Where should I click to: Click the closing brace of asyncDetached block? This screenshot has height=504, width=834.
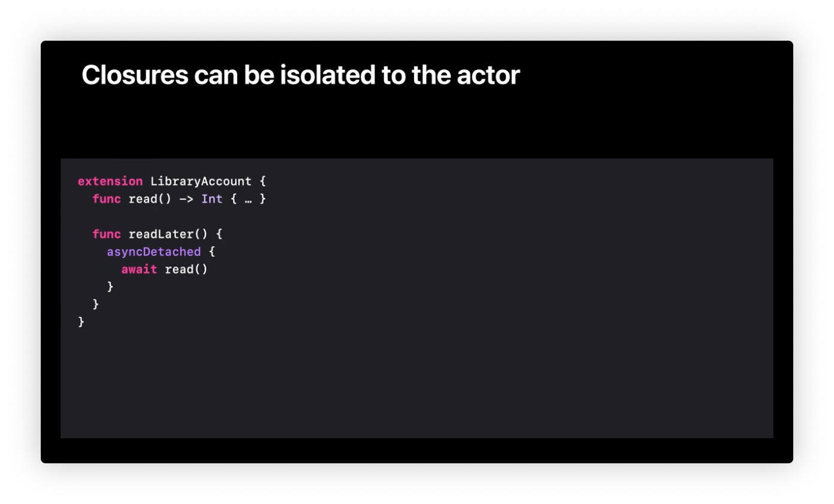110,287
